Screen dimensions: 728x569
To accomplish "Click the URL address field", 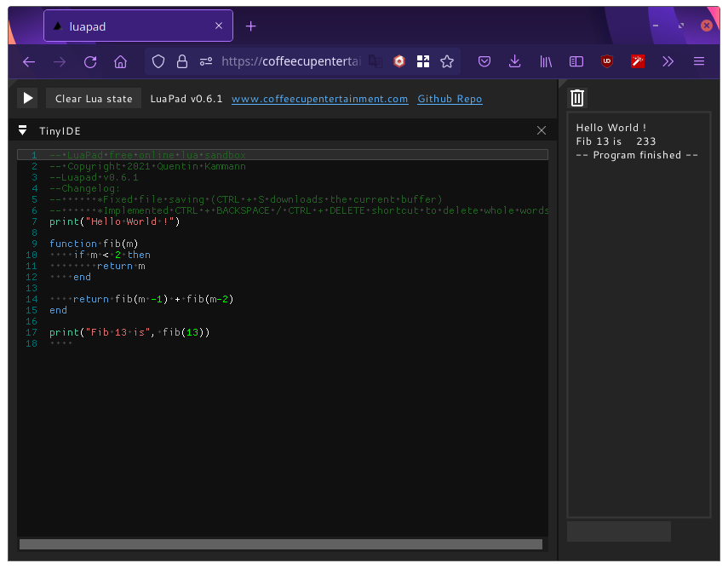I will coord(290,61).
